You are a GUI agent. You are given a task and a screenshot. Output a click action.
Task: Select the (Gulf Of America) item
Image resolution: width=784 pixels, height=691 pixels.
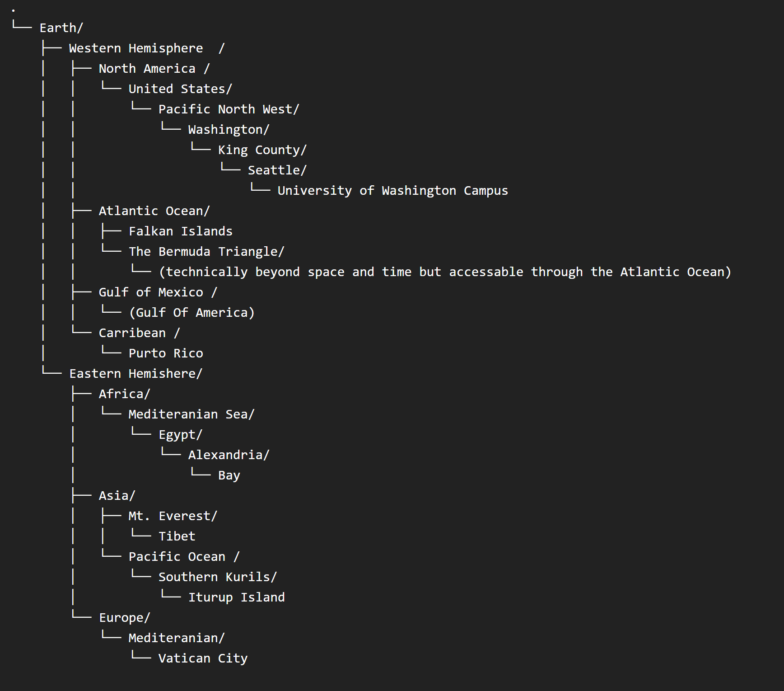point(191,313)
